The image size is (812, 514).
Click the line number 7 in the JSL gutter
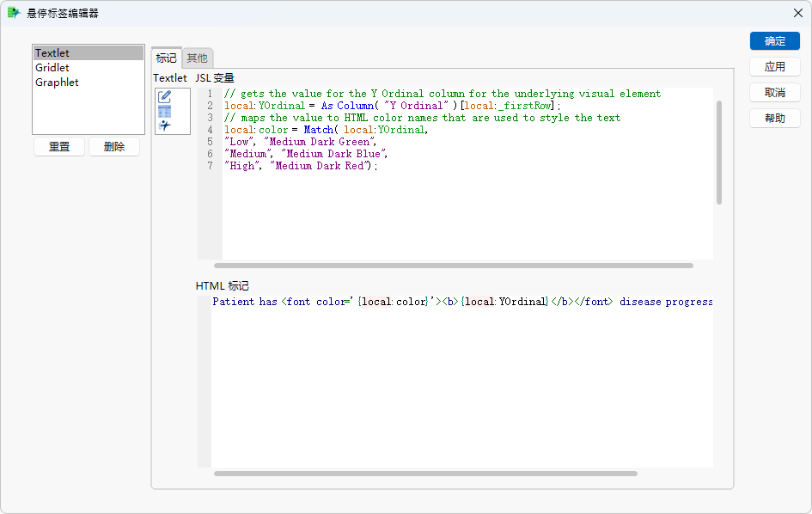pos(210,166)
